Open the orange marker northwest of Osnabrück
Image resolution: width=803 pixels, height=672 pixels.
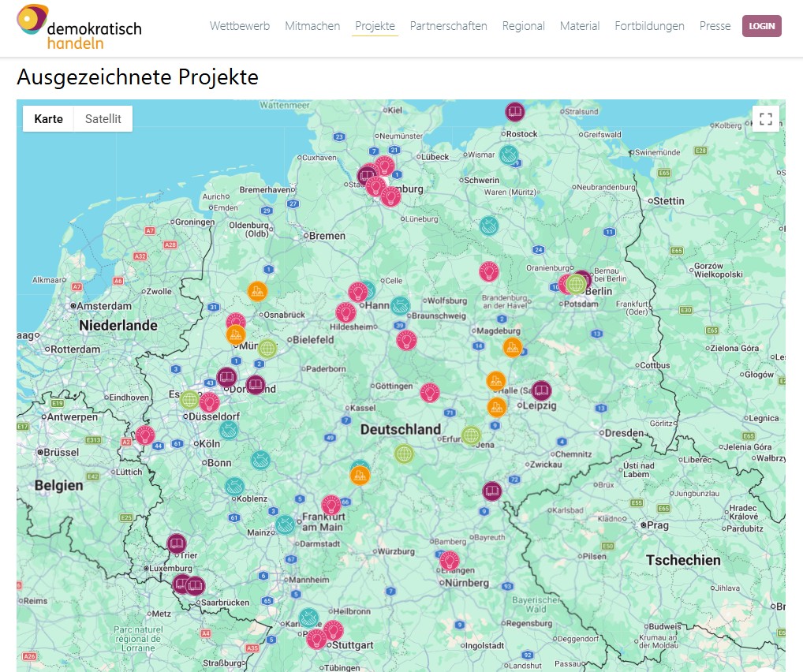(257, 291)
